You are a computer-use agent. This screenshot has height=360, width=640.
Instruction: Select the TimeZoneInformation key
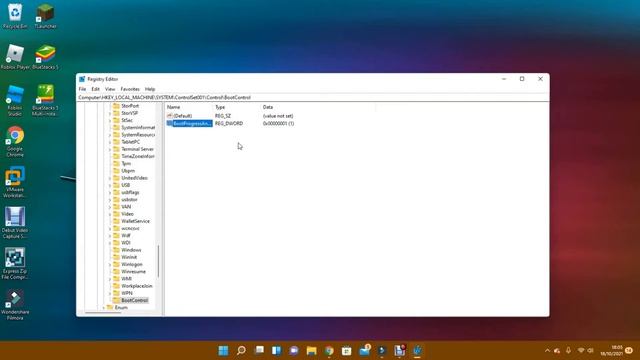click(138, 156)
